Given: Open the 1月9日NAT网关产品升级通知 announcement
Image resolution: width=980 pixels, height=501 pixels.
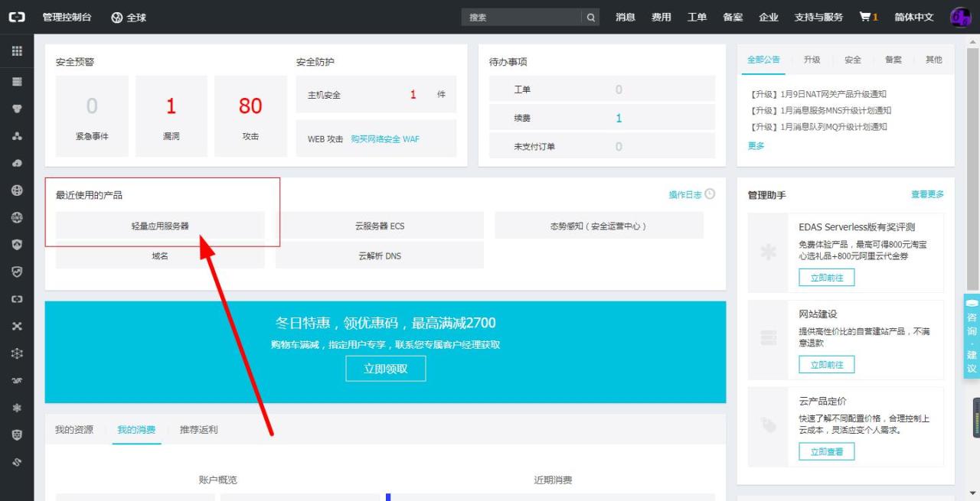Looking at the screenshot, I should 817,94.
